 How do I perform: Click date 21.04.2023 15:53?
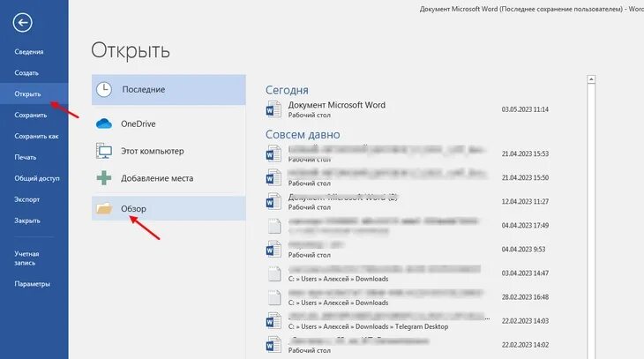click(x=525, y=153)
